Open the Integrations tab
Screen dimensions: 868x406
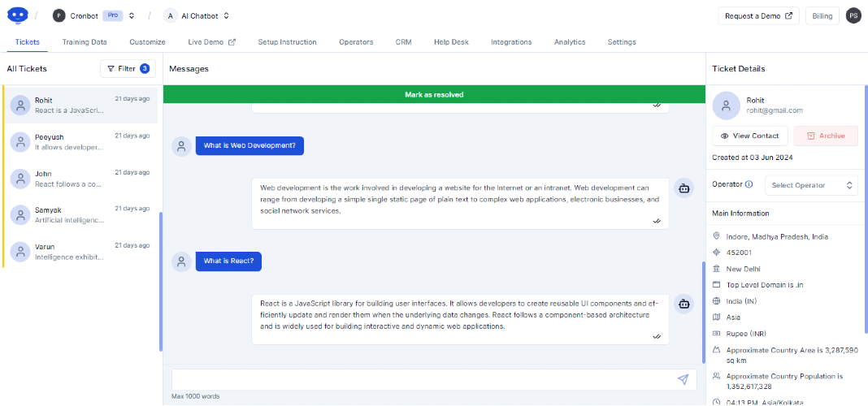pyautogui.click(x=511, y=42)
